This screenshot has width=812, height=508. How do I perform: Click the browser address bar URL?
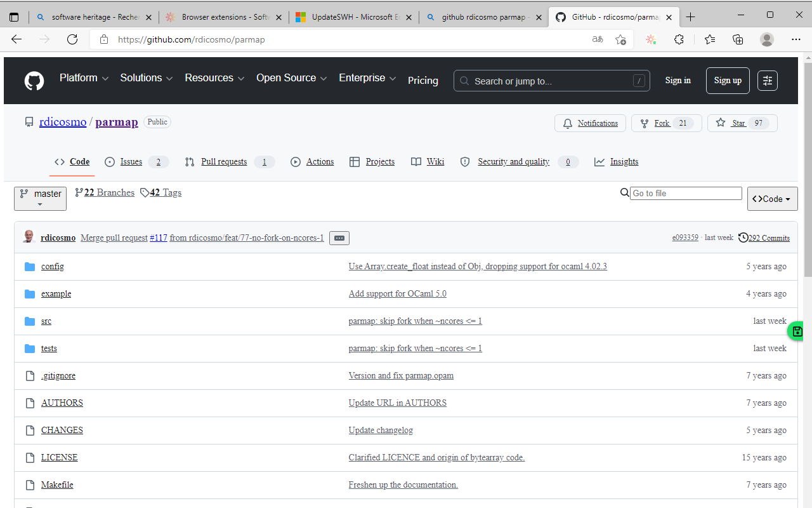click(x=192, y=39)
